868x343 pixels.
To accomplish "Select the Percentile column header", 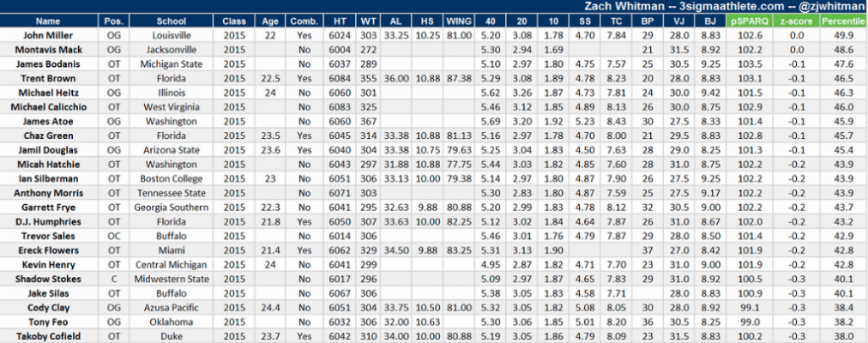I will 843,21.
